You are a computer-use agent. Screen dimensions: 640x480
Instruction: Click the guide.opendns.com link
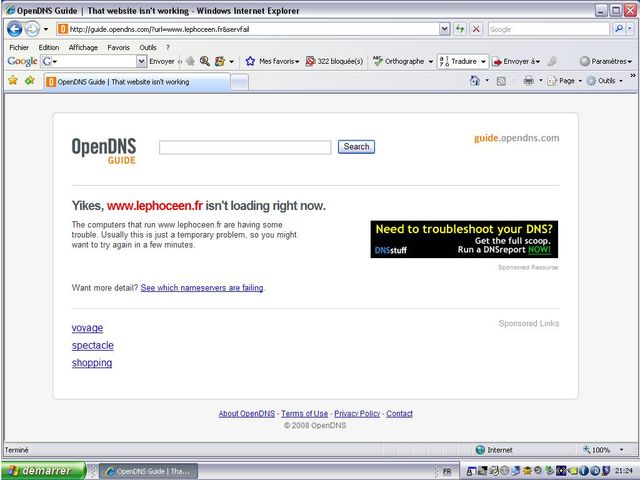516,138
